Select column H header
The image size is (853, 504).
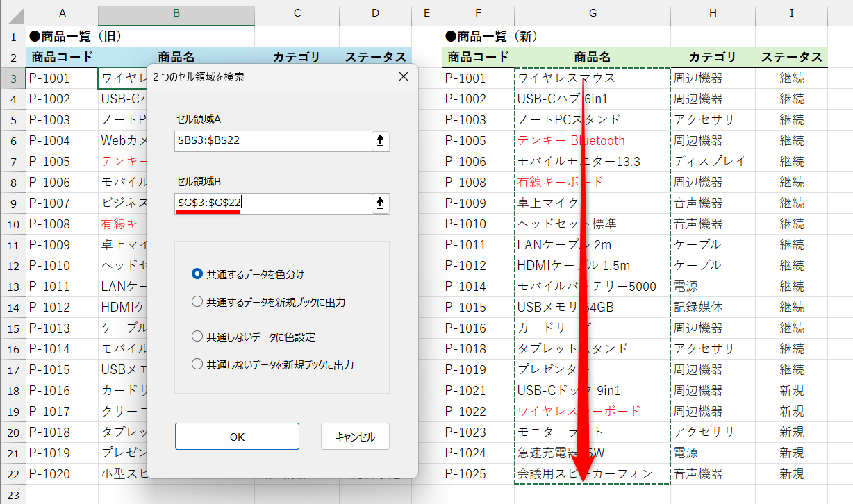pos(713,13)
